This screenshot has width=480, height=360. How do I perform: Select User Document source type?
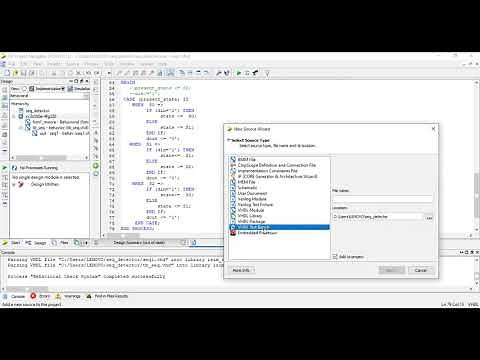click(252, 193)
